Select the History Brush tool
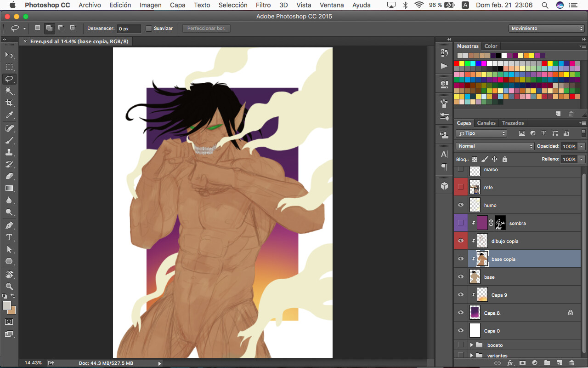 tap(9, 164)
